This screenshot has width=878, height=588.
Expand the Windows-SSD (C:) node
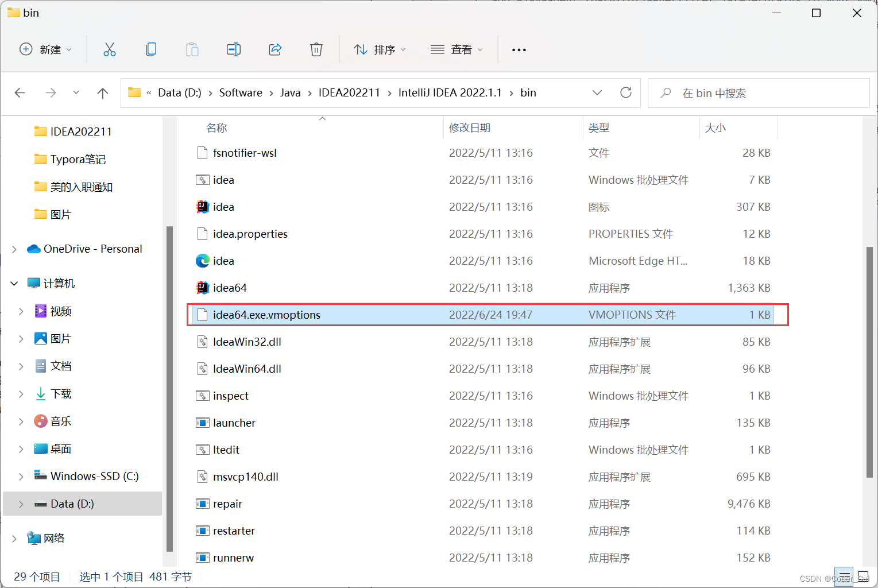point(21,476)
